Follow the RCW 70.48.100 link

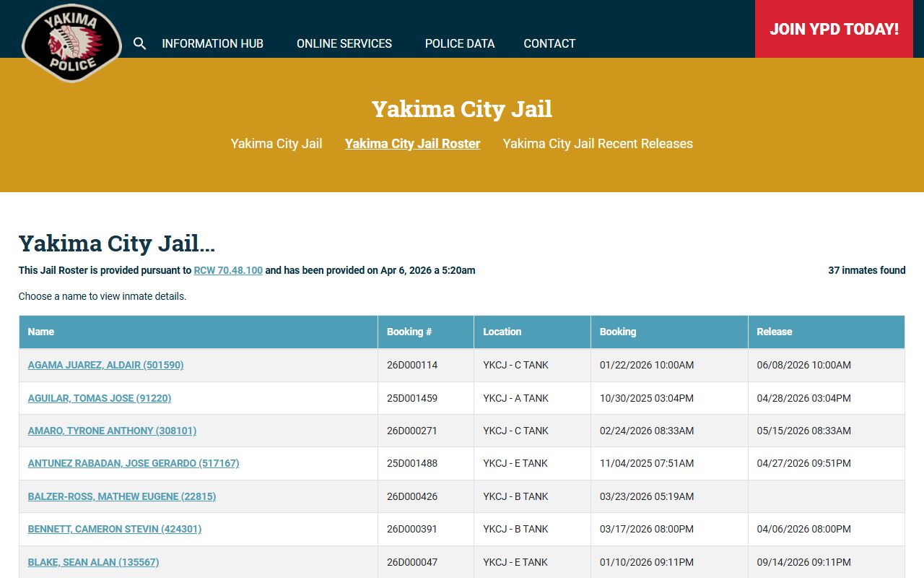(x=228, y=270)
